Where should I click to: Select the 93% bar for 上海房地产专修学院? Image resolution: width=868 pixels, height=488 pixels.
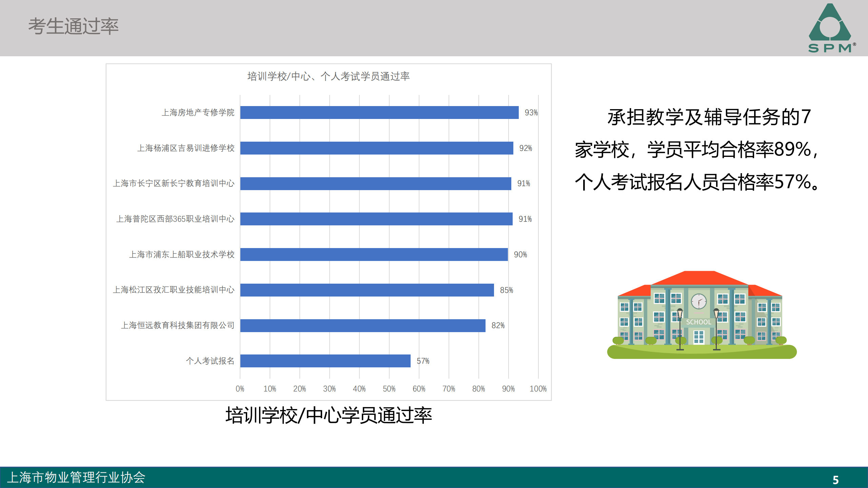379,113
